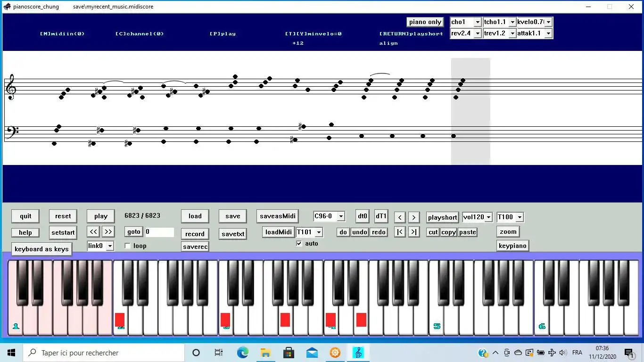644x362 pixels.
Task: Import a file with the loadMidi button
Action: [x=279, y=232]
